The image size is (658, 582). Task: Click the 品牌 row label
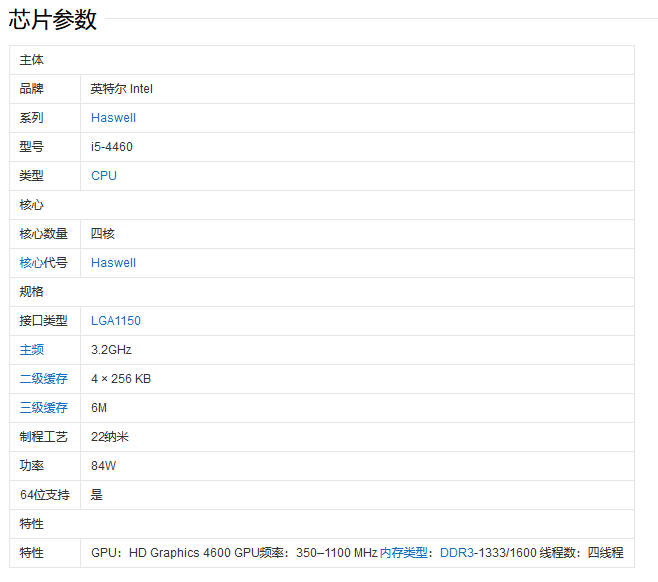[31, 89]
